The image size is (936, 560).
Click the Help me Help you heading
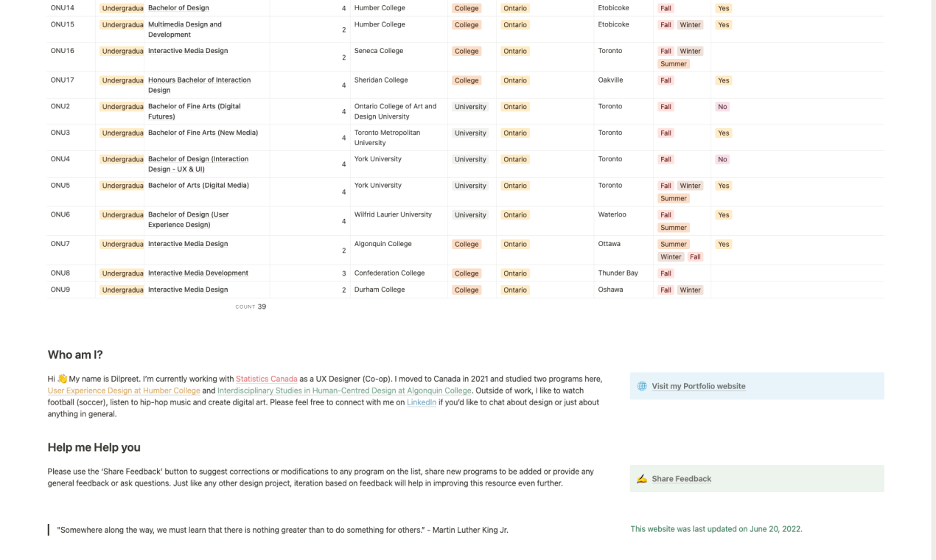(94, 447)
